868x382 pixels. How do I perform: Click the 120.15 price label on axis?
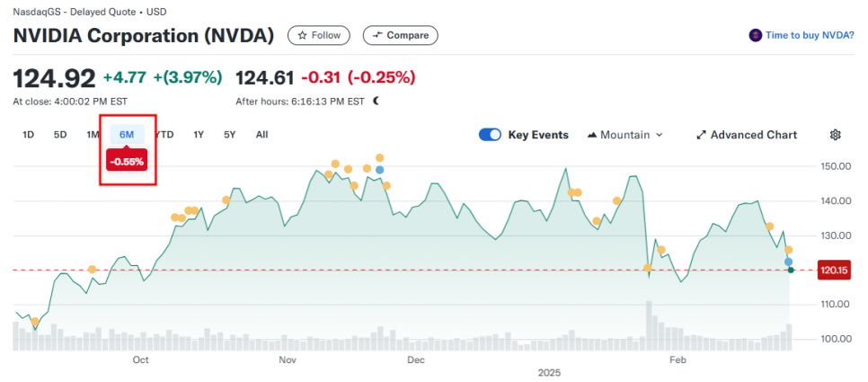833,271
